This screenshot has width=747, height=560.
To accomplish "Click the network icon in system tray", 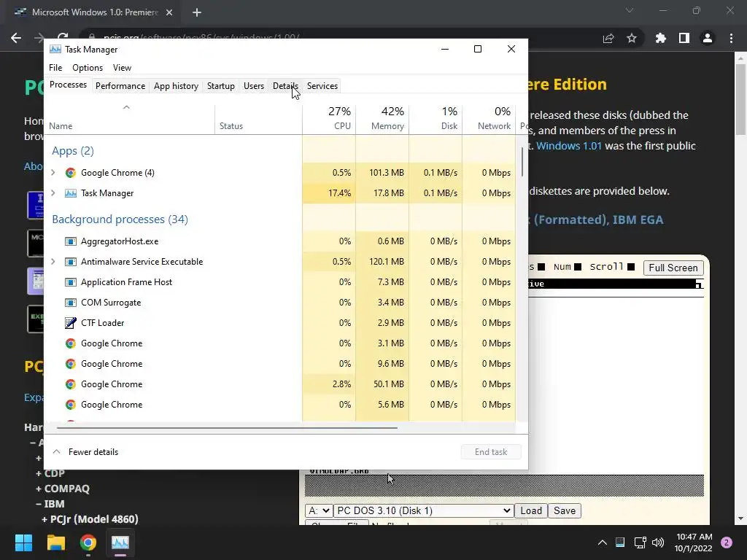I will [x=640, y=542].
